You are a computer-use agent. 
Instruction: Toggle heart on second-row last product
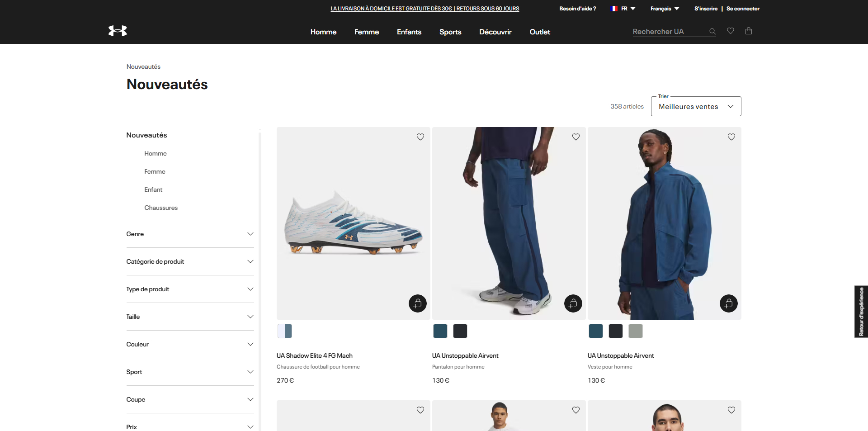tap(731, 410)
